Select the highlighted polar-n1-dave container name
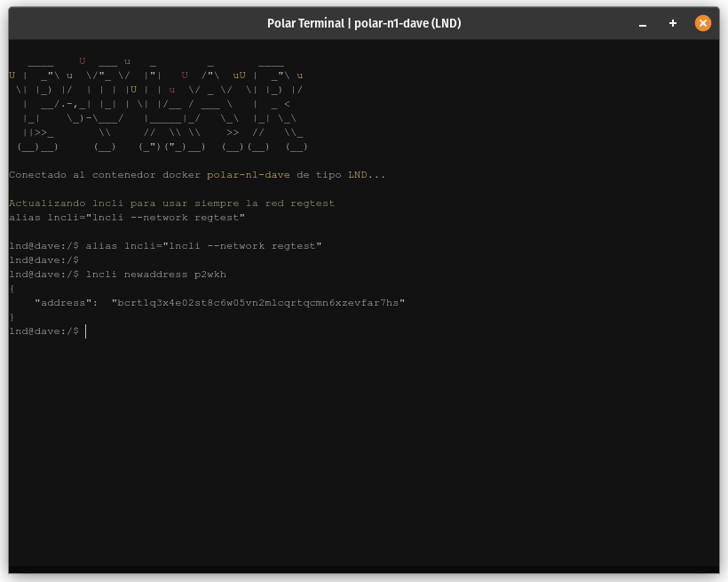728x582 pixels. point(248,175)
